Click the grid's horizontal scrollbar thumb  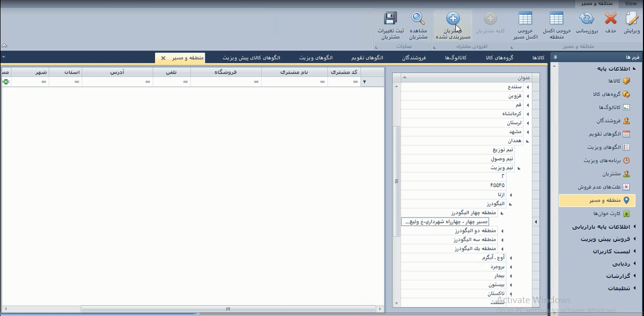(x=228, y=309)
